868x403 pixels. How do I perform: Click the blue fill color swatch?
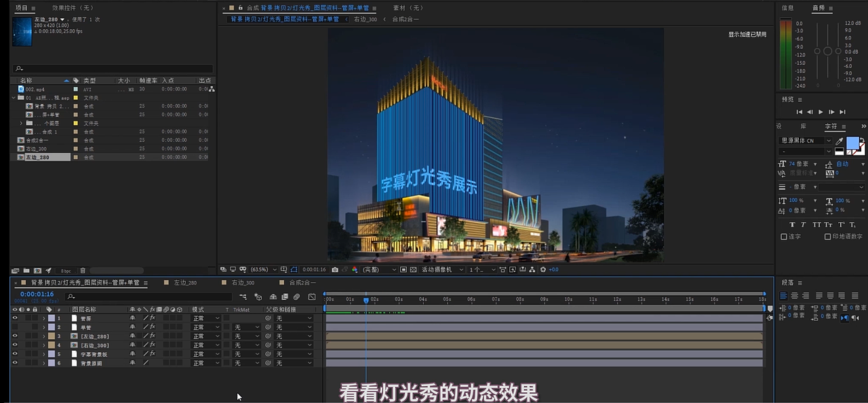(x=854, y=143)
